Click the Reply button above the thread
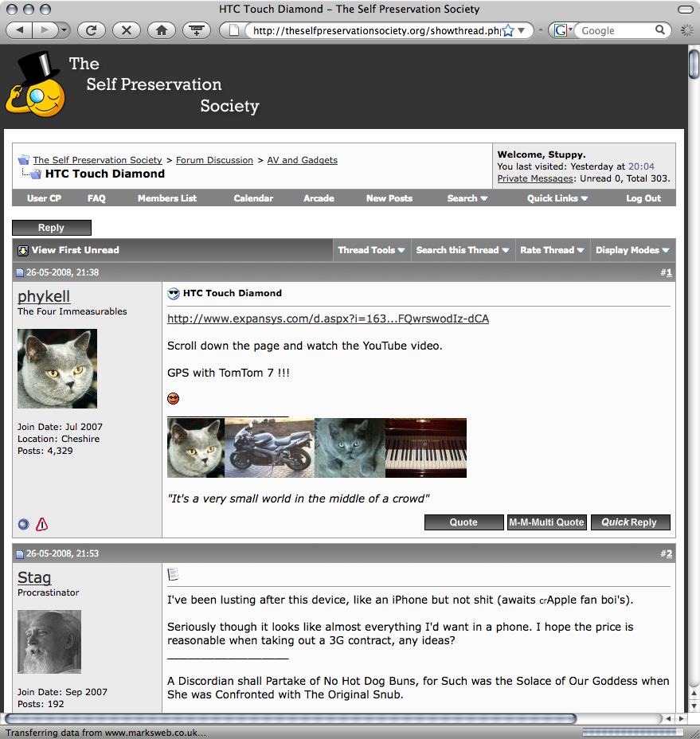This screenshot has width=700, height=739. [52, 228]
